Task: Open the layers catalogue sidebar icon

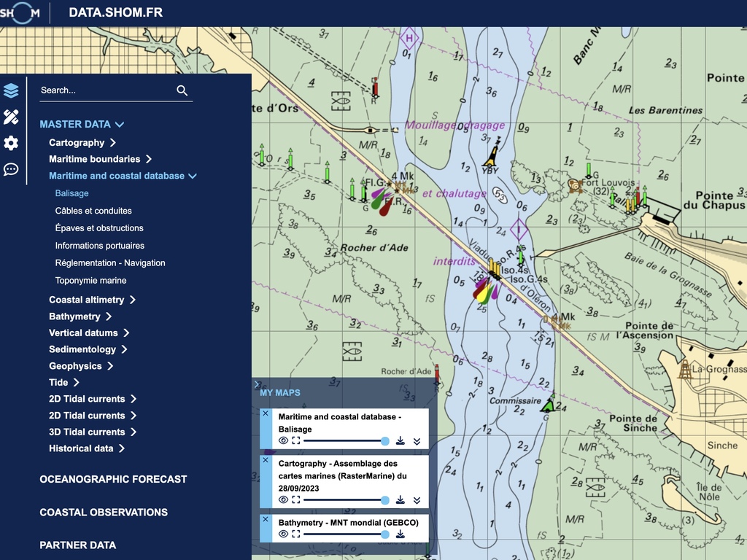Action: 11,90
